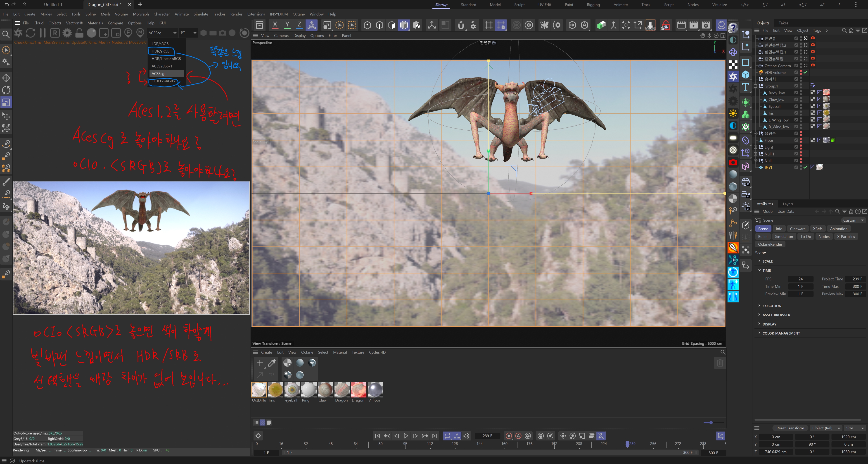The image size is (868, 464).
Task: Open the MoGraph menu
Action: click(x=140, y=14)
